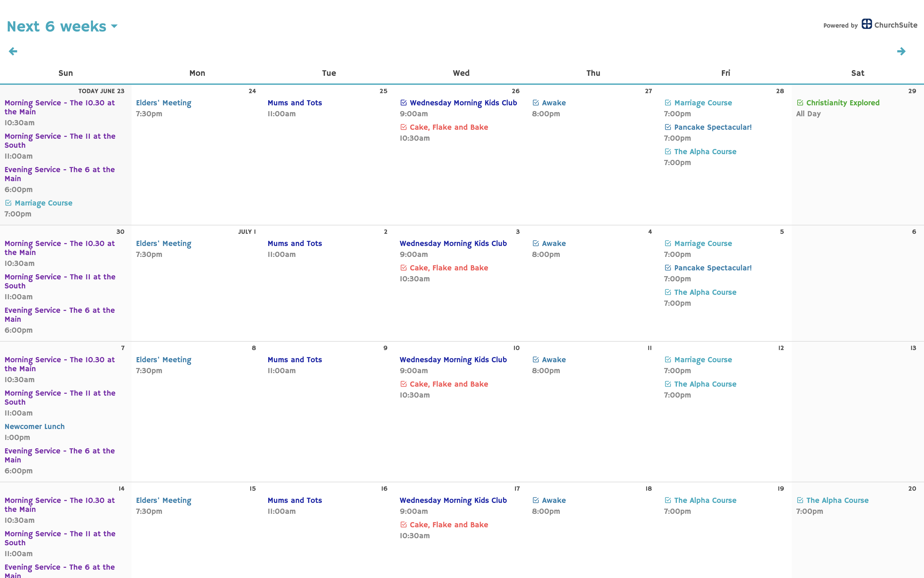Open Evening Service 6 at the Main June 30
924x578 pixels.
(60, 315)
